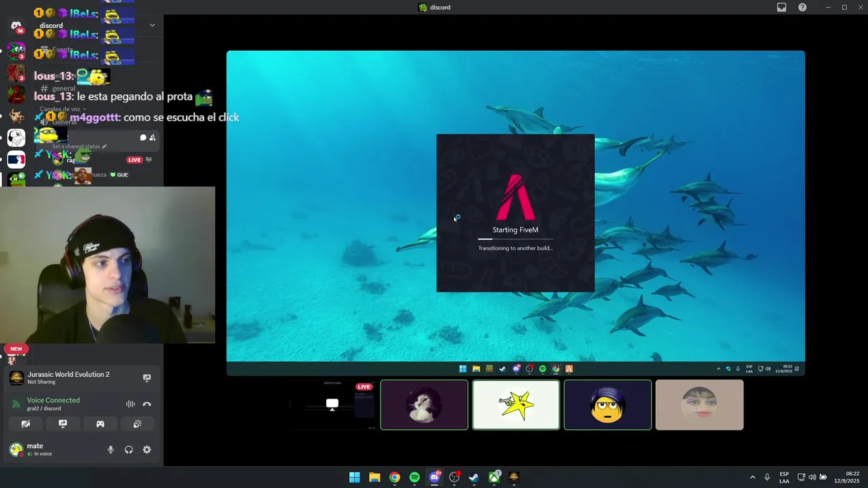This screenshot has width=868, height=488.
Task: Switch to Jurassic World Evolution taskbar icon
Action: pyautogui.click(x=514, y=477)
